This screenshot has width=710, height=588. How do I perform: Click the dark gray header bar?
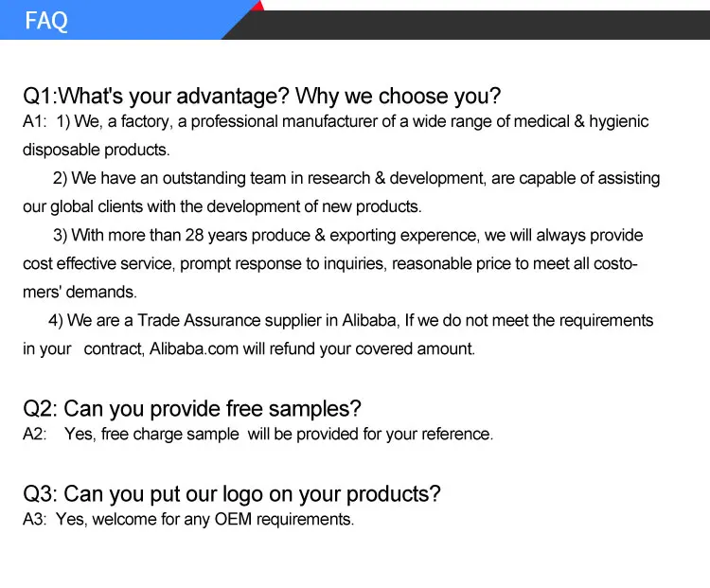click(x=473, y=25)
